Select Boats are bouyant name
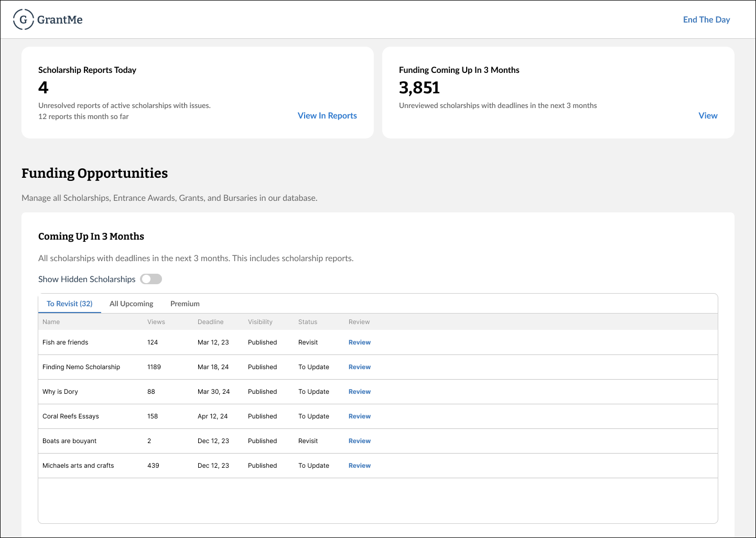756x538 pixels. (x=69, y=441)
